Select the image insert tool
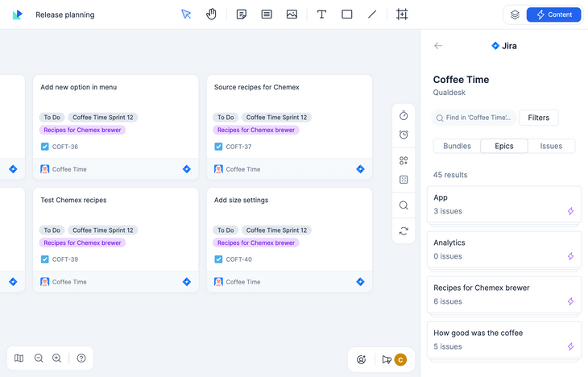This screenshot has width=588, height=377. coord(292,14)
